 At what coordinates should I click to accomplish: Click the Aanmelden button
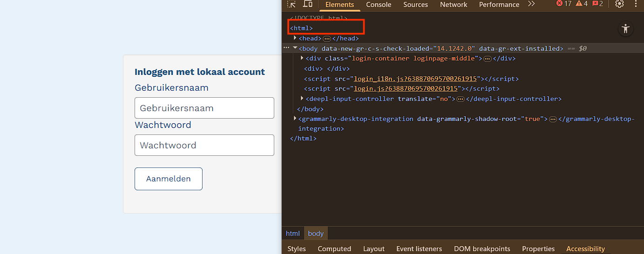coord(169,179)
